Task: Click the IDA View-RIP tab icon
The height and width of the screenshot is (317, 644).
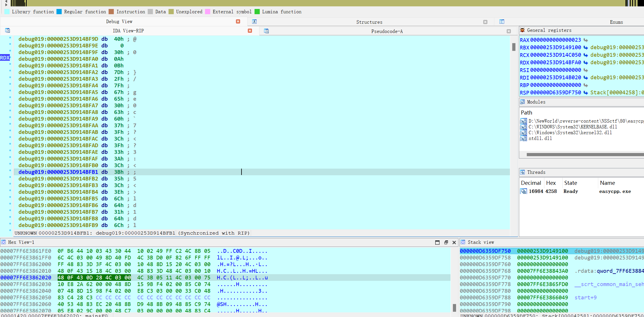Action: point(8,30)
